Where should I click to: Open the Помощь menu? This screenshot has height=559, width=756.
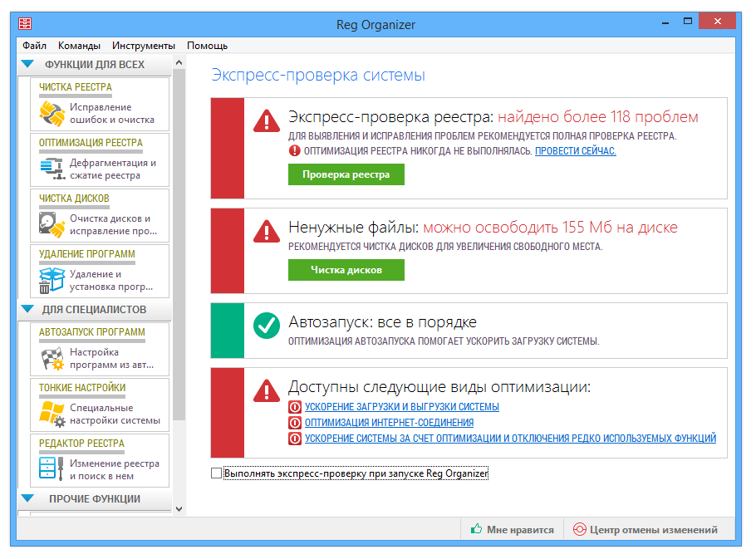point(207,46)
